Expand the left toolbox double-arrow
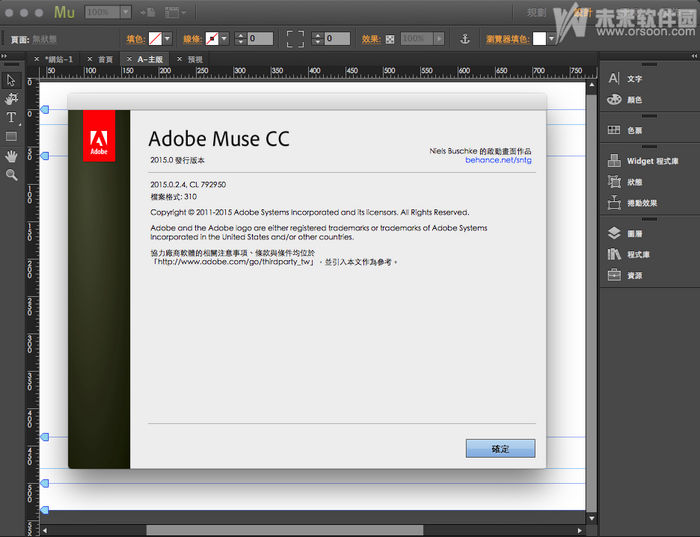This screenshot has width=700, height=537. click(4, 56)
